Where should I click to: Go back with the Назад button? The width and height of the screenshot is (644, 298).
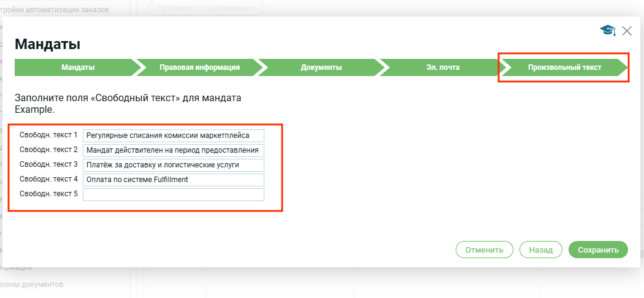pyautogui.click(x=541, y=250)
